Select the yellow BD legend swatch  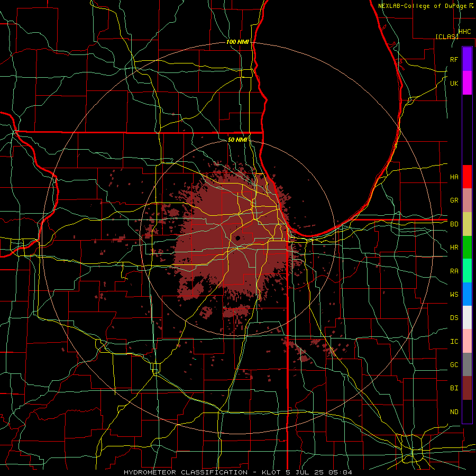point(467,224)
